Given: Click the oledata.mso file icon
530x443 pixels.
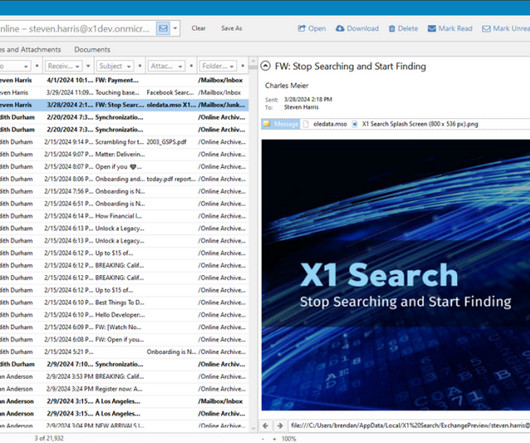Looking at the screenshot, I should pyautogui.click(x=306, y=124).
